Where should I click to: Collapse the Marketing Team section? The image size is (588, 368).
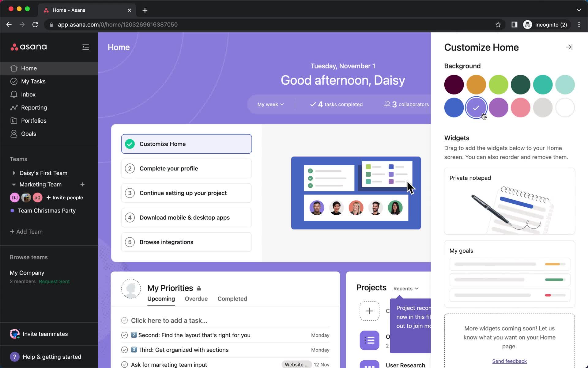pos(14,185)
